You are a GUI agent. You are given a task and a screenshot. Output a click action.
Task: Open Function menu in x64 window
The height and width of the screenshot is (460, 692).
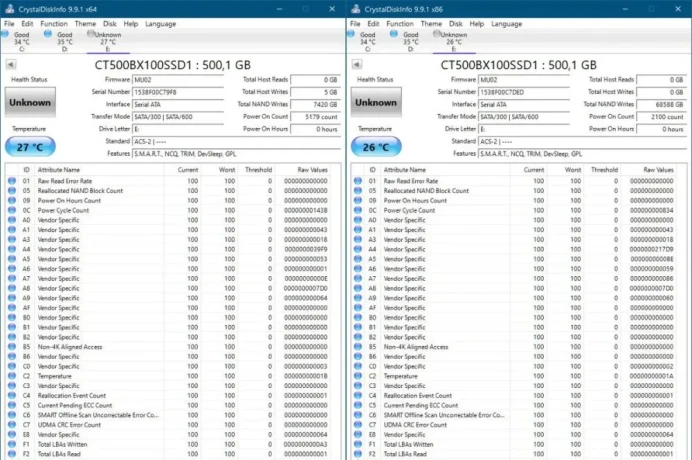[54, 24]
